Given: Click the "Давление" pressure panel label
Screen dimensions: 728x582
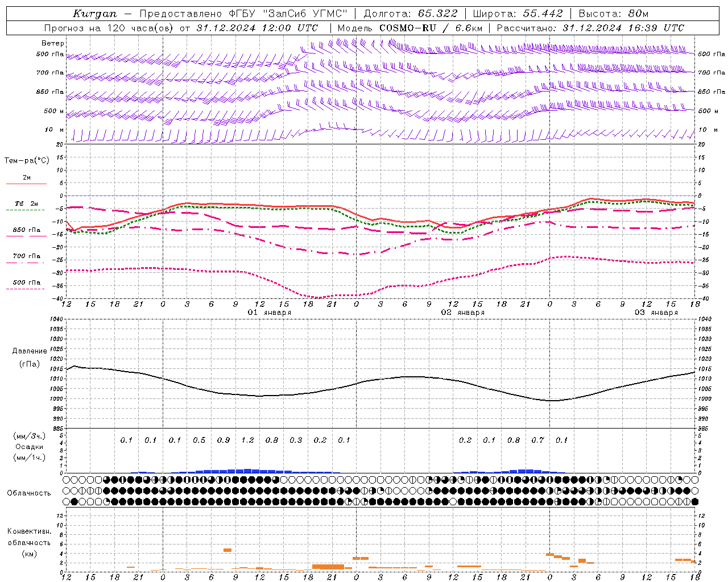Looking at the screenshot, I should pos(30,351).
